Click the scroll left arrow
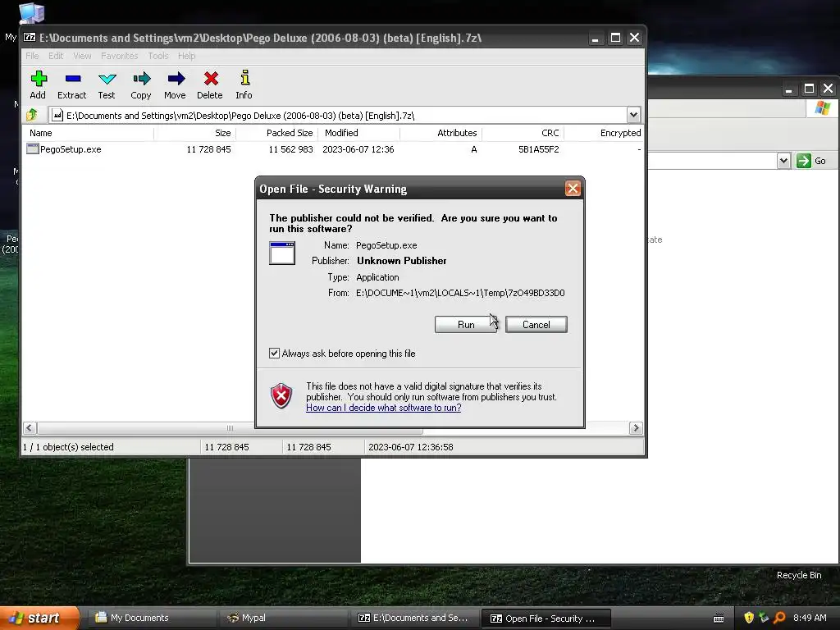 pos(30,428)
